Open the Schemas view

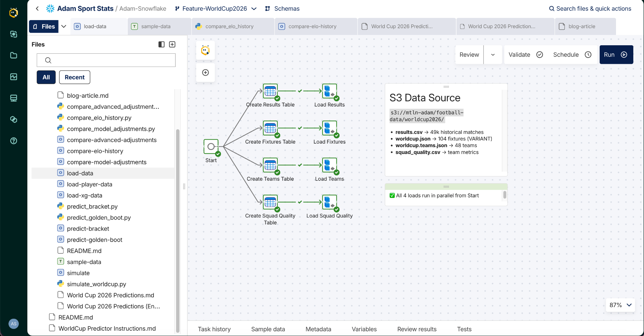282,8
